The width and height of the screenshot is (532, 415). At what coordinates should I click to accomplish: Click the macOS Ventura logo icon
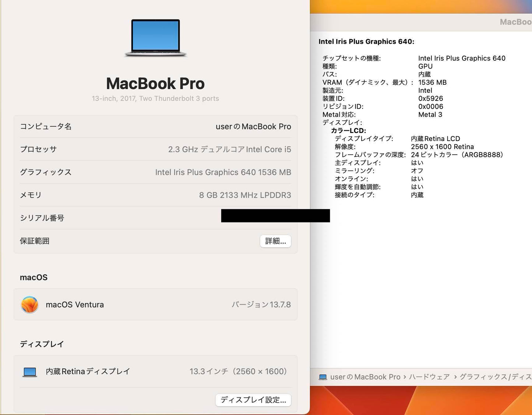(x=29, y=305)
